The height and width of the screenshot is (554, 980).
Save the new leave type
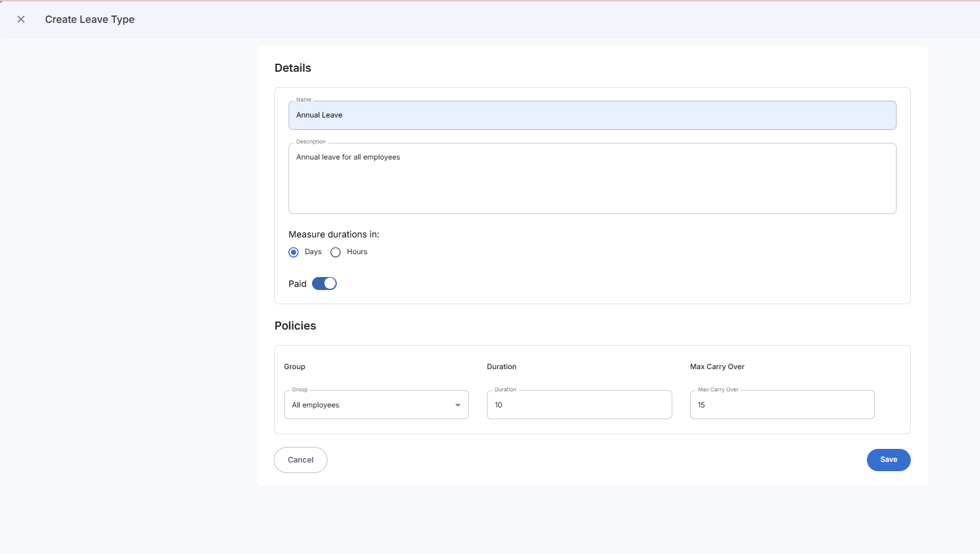click(x=888, y=460)
